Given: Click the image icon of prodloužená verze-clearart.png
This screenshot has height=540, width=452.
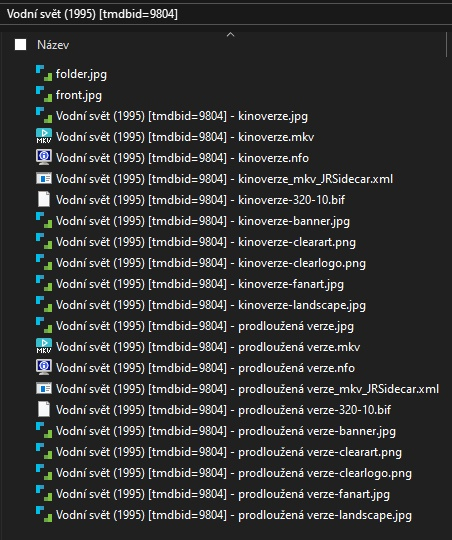Looking at the screenshot, I should (x=44, y=451).
